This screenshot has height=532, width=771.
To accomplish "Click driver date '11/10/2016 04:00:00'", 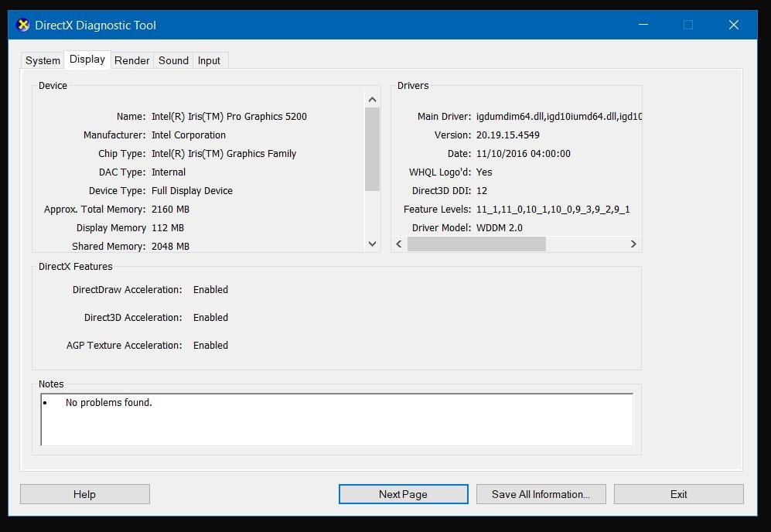I will coord(524,154).
